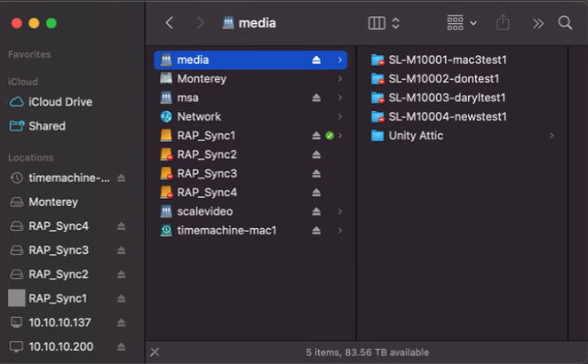Go back with the toolbar back arrow
Viewport: 588px width, 364px height.
170,23
